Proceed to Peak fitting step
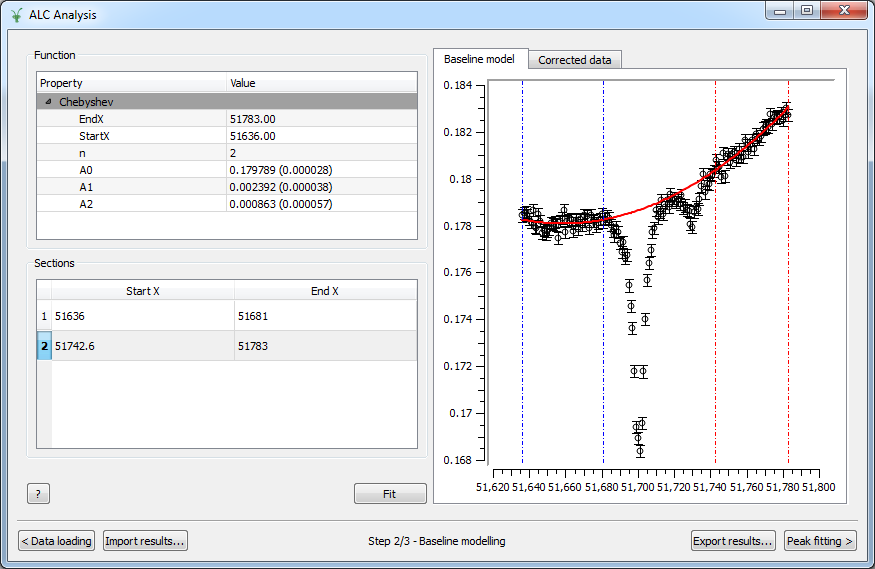 pyautogui.click(x=820, y=541)
